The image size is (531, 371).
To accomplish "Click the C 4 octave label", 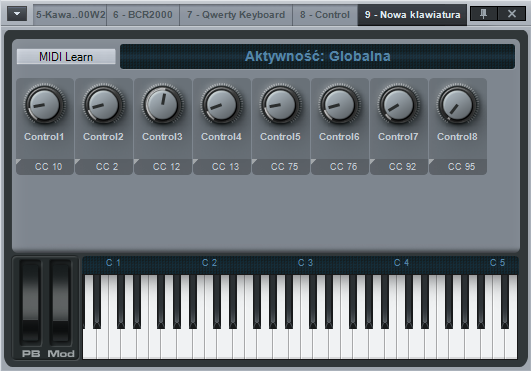I will [401, 263].
